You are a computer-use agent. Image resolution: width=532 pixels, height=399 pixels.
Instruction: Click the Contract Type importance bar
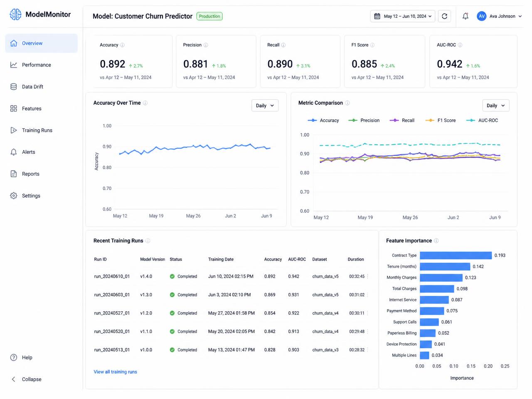[x=456, y=255]
